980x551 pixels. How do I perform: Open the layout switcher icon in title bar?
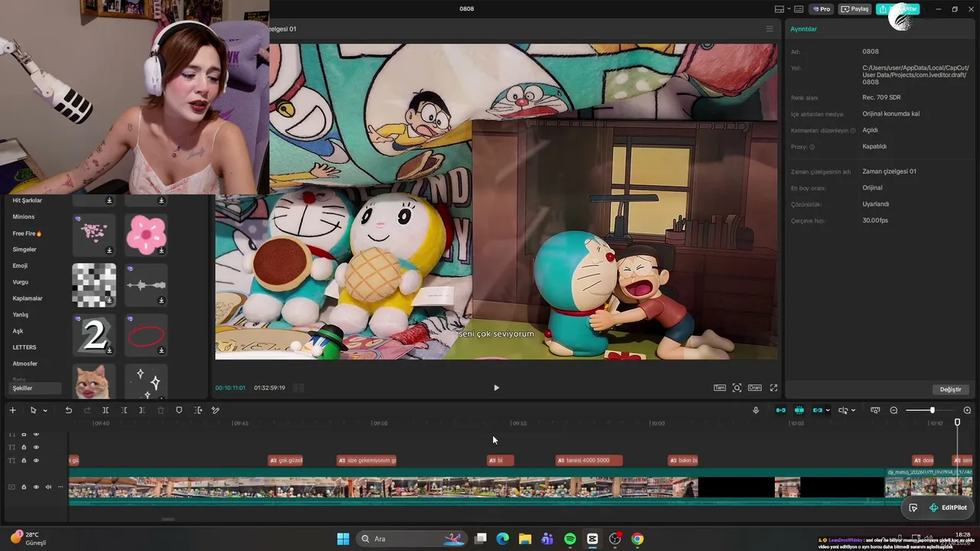(779, 9)
